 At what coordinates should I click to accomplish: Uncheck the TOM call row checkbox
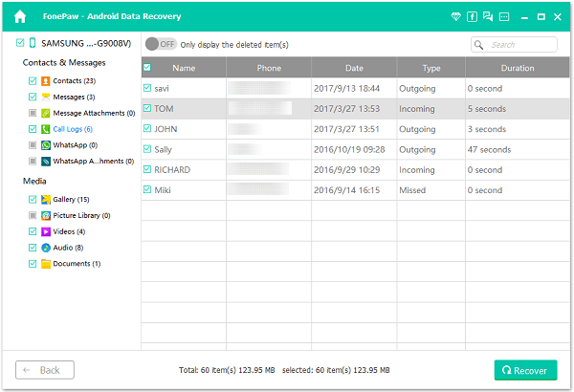tap(147, 108)
